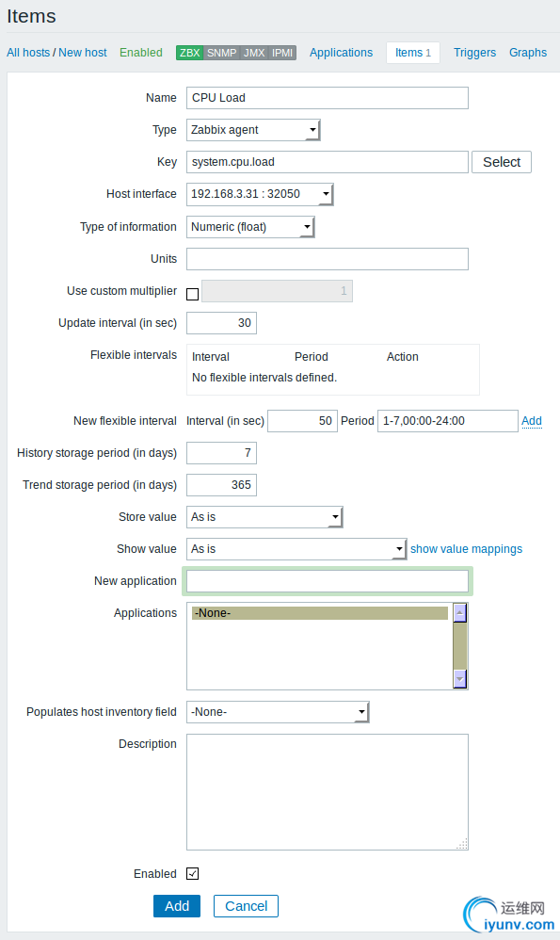Switch to the Triggers tab

pos(475,53)
